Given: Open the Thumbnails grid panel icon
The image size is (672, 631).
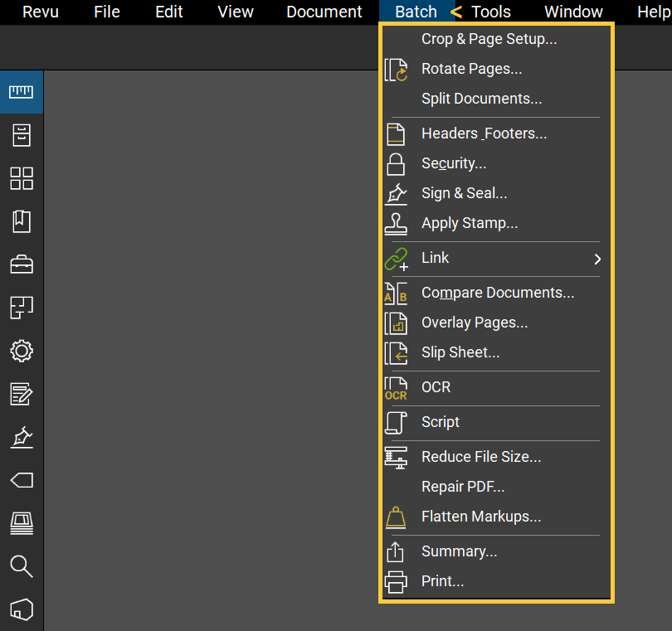Looking at the screenshot, I should click(22, 178).
